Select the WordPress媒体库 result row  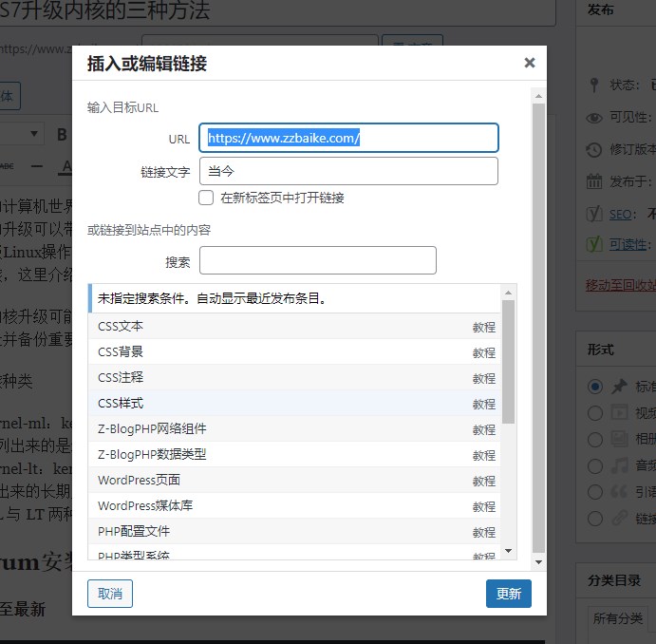294,506
